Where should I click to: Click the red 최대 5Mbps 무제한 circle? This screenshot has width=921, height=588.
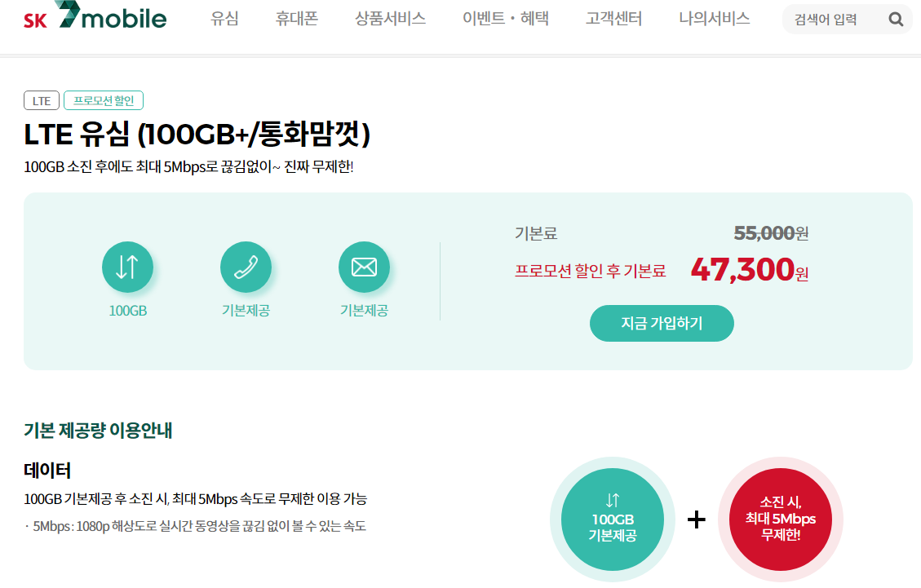click(x=781, y=519)
